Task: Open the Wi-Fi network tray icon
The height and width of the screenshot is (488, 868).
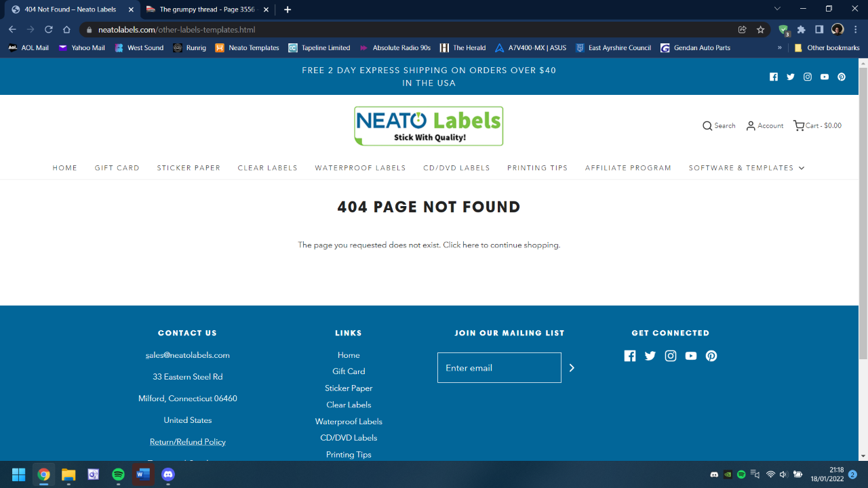Action: coord(770,474)
